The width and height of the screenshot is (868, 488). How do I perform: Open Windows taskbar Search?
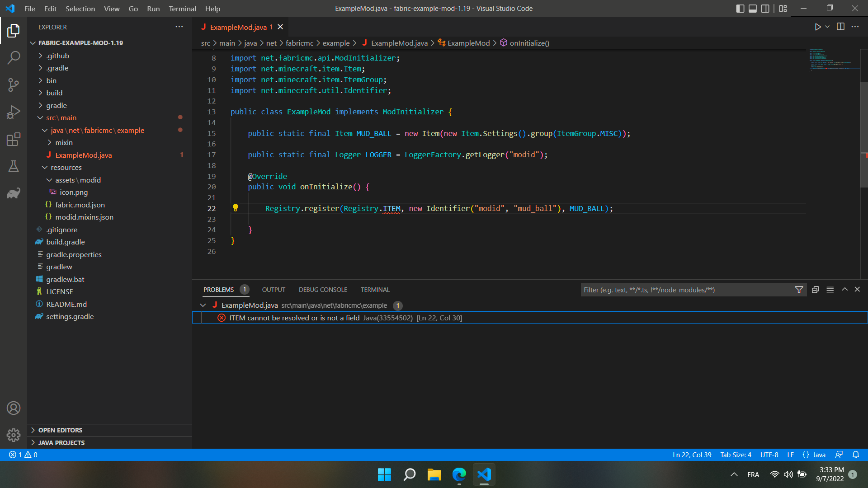(x=409, y=474)
